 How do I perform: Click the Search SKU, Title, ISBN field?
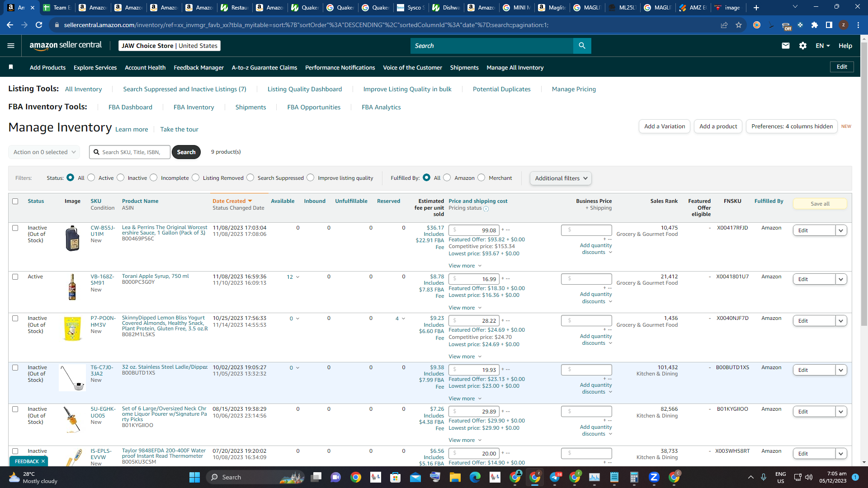click(130, 152)
